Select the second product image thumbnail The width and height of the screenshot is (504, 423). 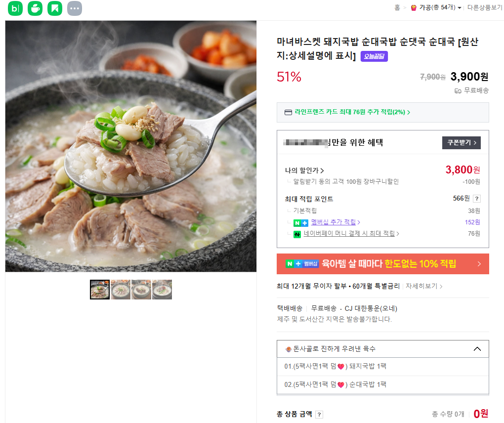tap(121, 289)
